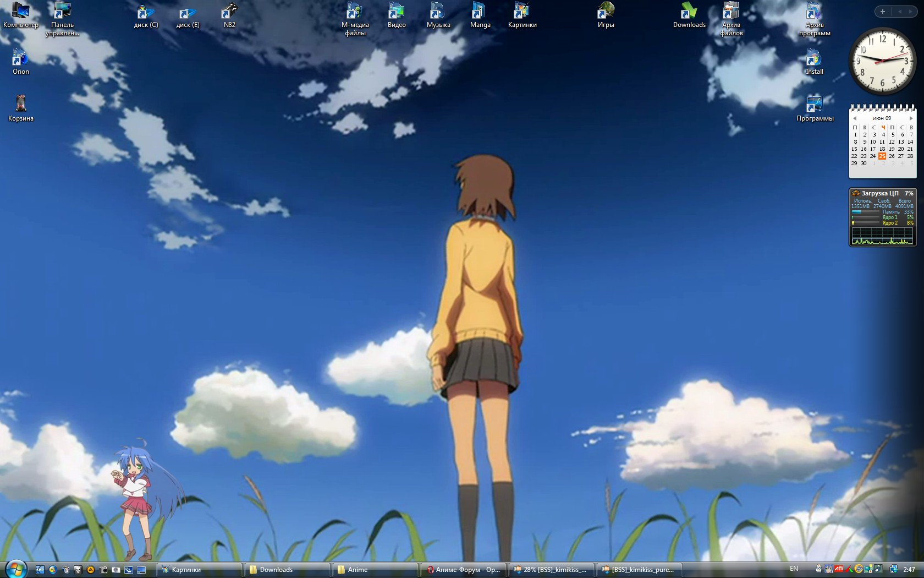Go to next sidebar gadgets page
The width and height of the screenshot is (924, 578).
pos(911,12)
